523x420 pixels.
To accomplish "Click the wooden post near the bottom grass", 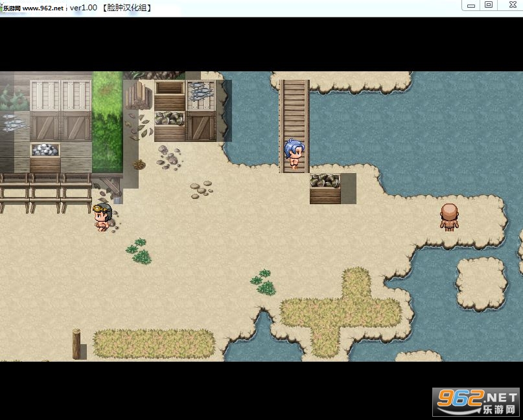I will (x=76, y=344).
